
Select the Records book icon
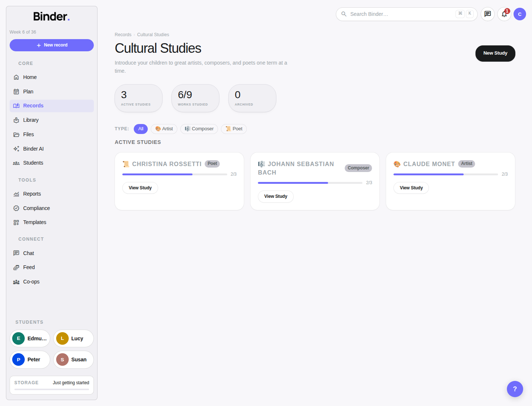16,106
